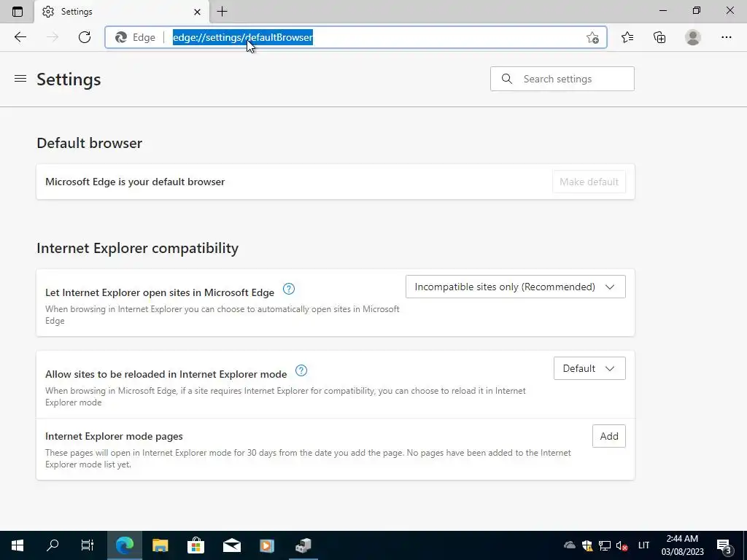The width and height of the screenshot is (747, 560).
Task: Focus the Search settings field
Action: (562, 79)
